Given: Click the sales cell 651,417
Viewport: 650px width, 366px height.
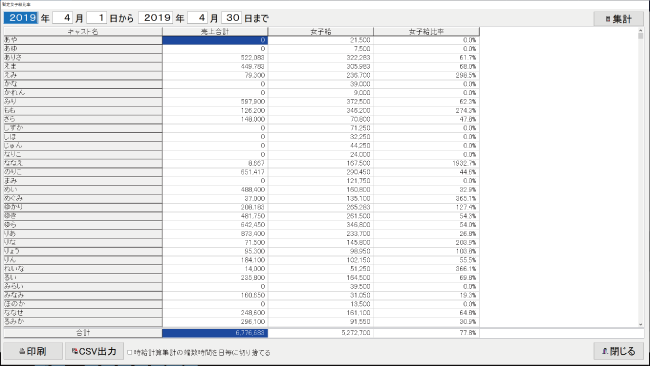Looking at the screenshot, I should [215, 172].
